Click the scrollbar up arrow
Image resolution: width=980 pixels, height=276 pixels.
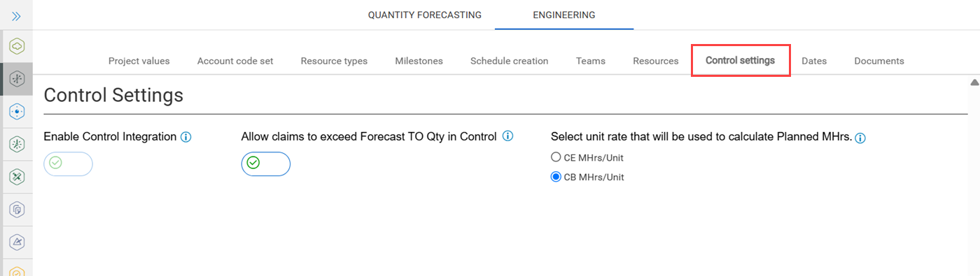[x=974, y=82]
